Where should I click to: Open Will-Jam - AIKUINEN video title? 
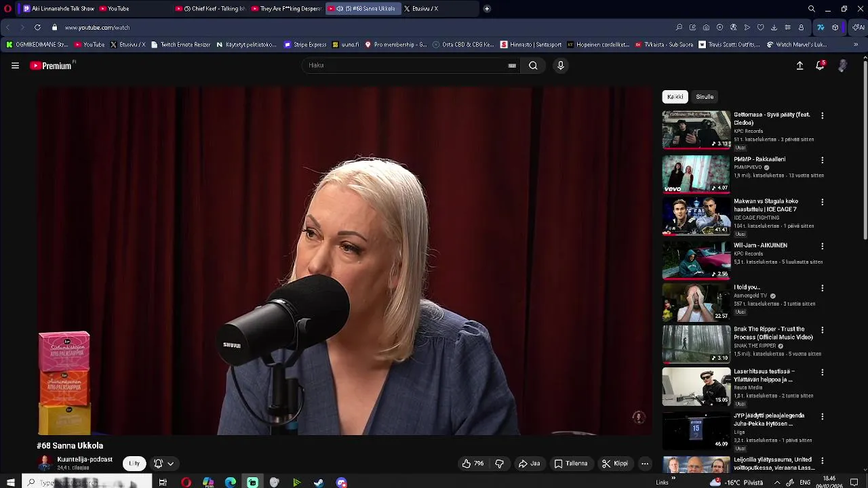(760, 245)
